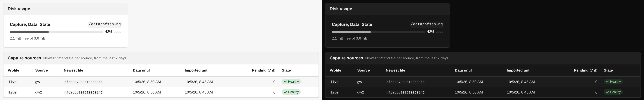Click the Healthy checkmark icon for gw2, light theme
Screen dimensions: 644x100
285,92
